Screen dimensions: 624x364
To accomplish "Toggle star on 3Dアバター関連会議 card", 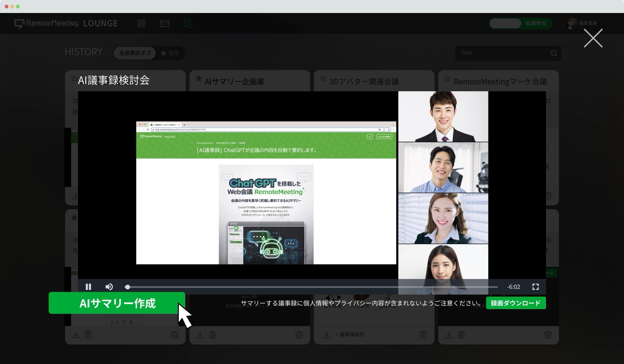I will coord(323,79).
